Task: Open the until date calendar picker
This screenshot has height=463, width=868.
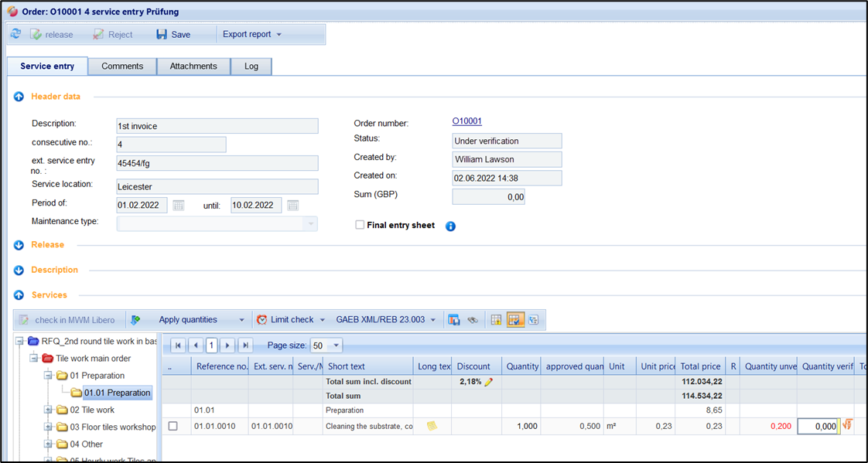Action: [292, 206]
